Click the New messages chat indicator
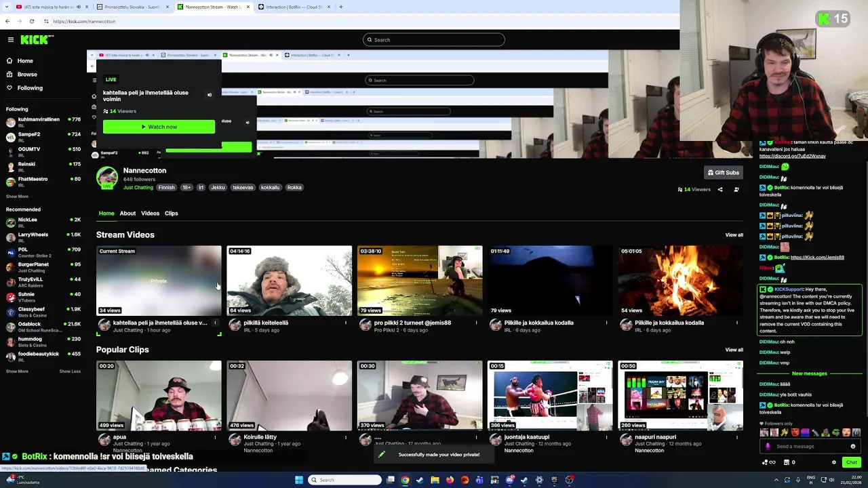 point(809,373)
